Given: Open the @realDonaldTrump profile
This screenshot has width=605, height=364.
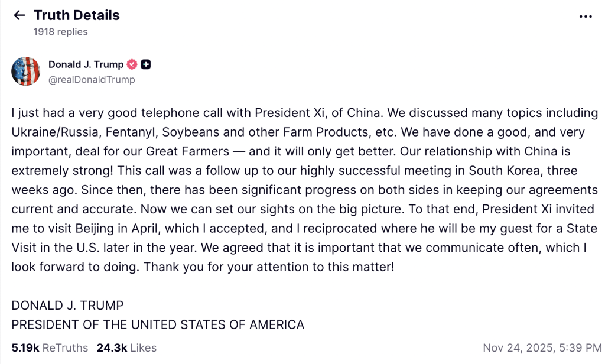Looking at the screenshot, I should point(92,80).
